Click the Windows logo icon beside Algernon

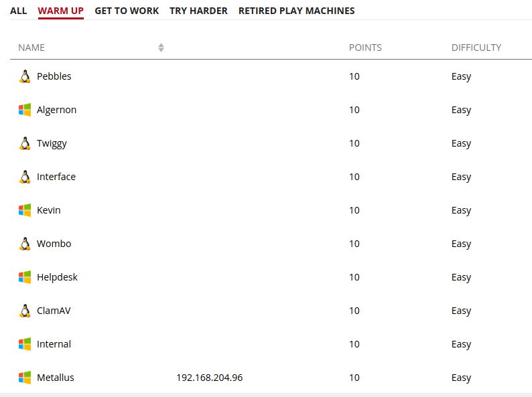pyautogui.click(x=25, y=110)
